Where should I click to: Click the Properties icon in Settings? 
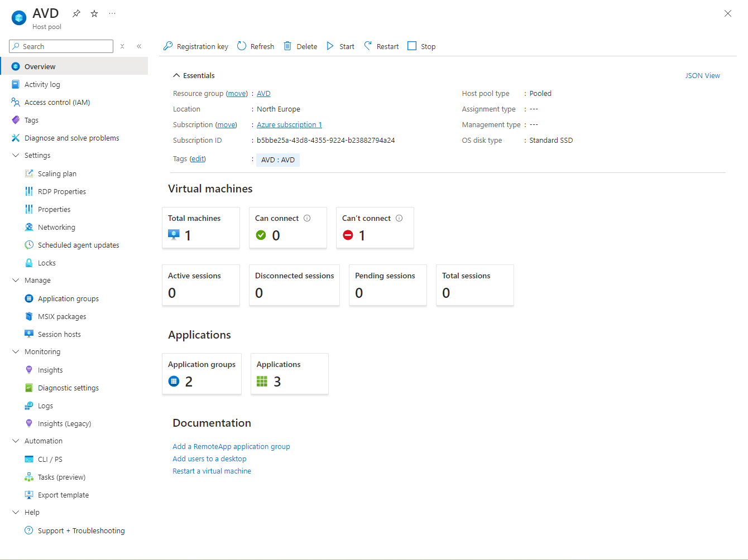click(x=29, y=209)
